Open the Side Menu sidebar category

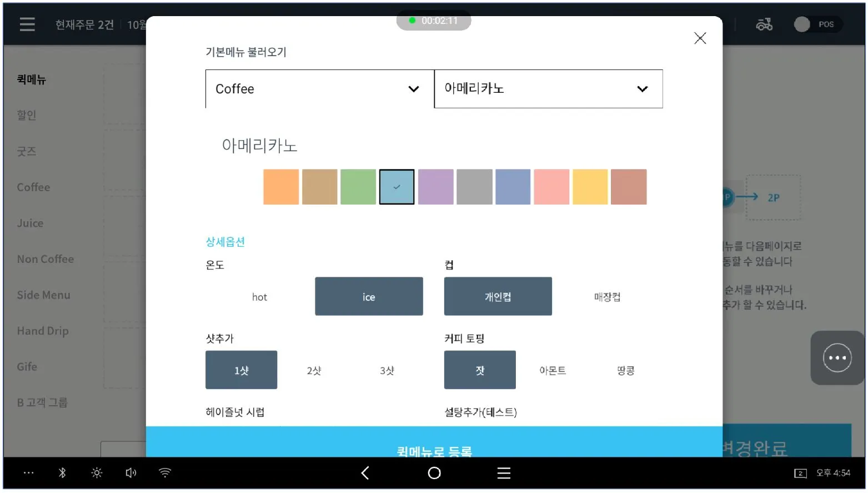(43, 295)
